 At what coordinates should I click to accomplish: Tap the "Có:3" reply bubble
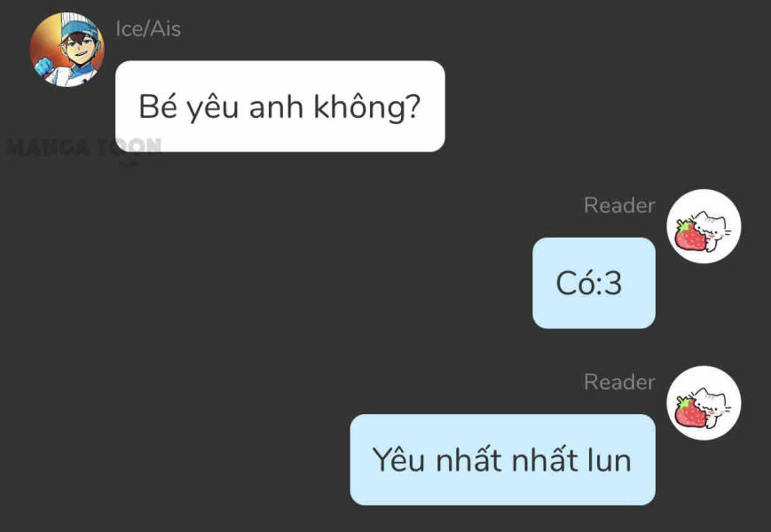tap(594, 283)
